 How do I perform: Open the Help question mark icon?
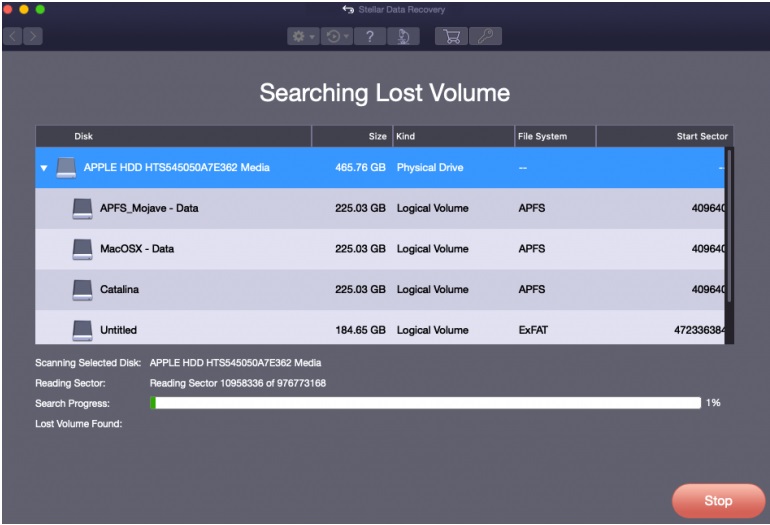(370, 36)
